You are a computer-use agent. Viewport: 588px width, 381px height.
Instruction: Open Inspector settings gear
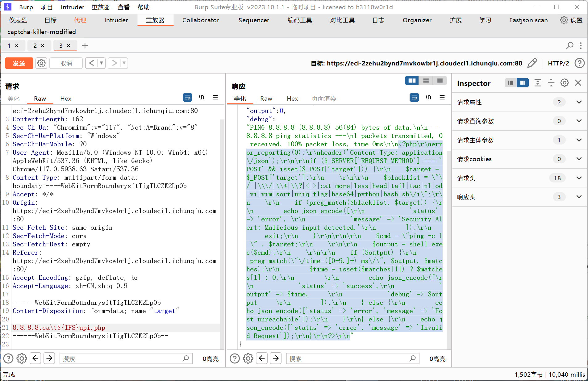coord(565,83)
